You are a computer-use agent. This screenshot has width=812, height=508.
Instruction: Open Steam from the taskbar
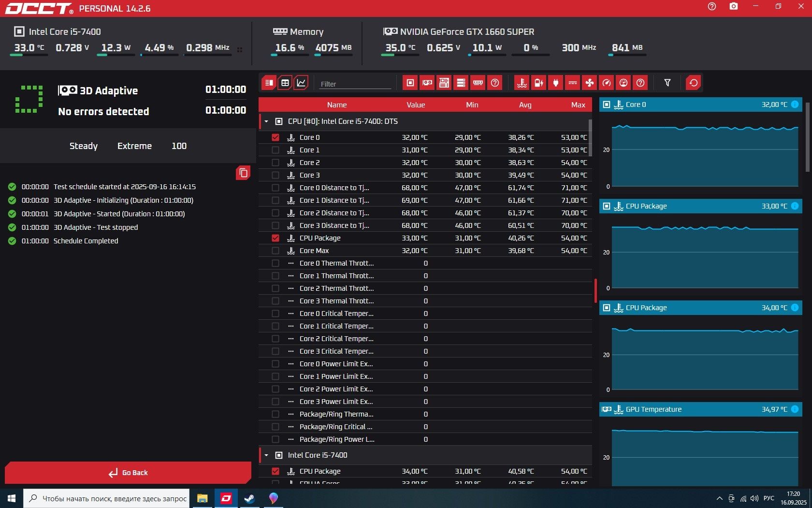pos(249,498)
